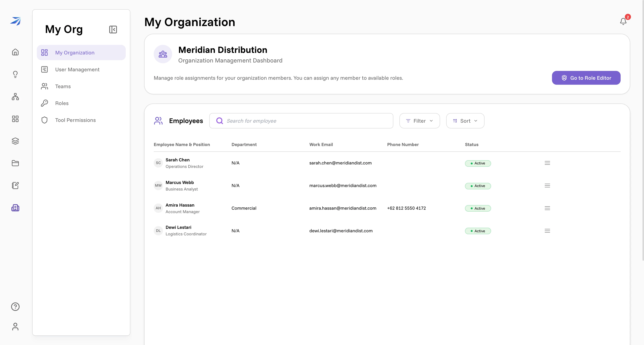This screenshot has width=644, height=345.
Task: Click Employee Name & Position column header
Action: pyautogui.click(x=182, y=145)
